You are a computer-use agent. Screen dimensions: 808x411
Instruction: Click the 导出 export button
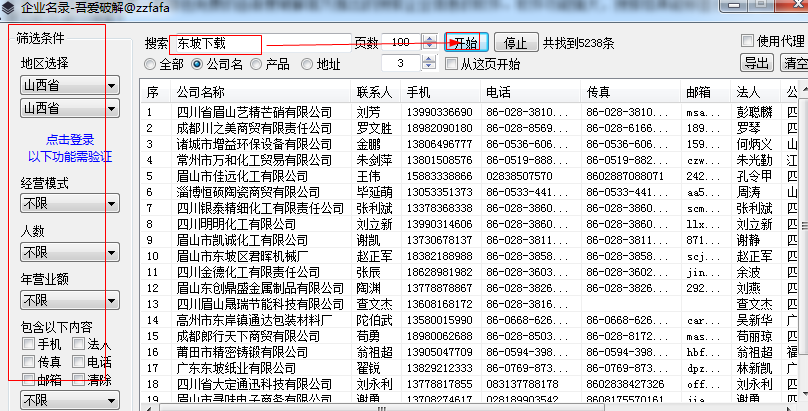coord(757,63)
